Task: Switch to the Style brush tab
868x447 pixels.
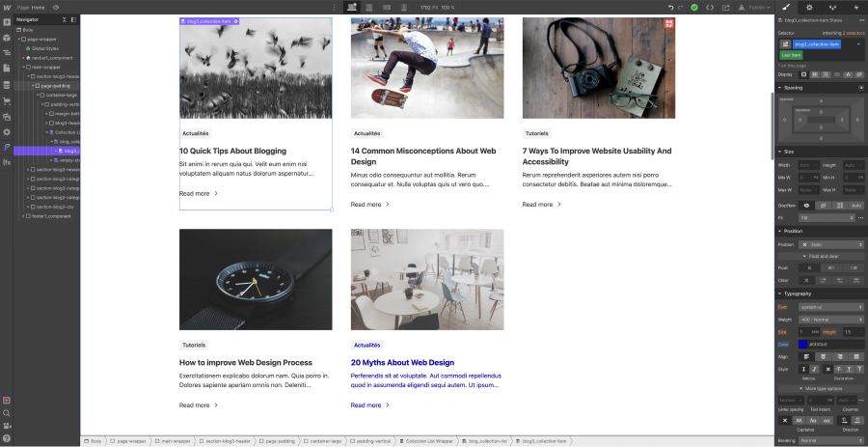Action: point(786,7)
